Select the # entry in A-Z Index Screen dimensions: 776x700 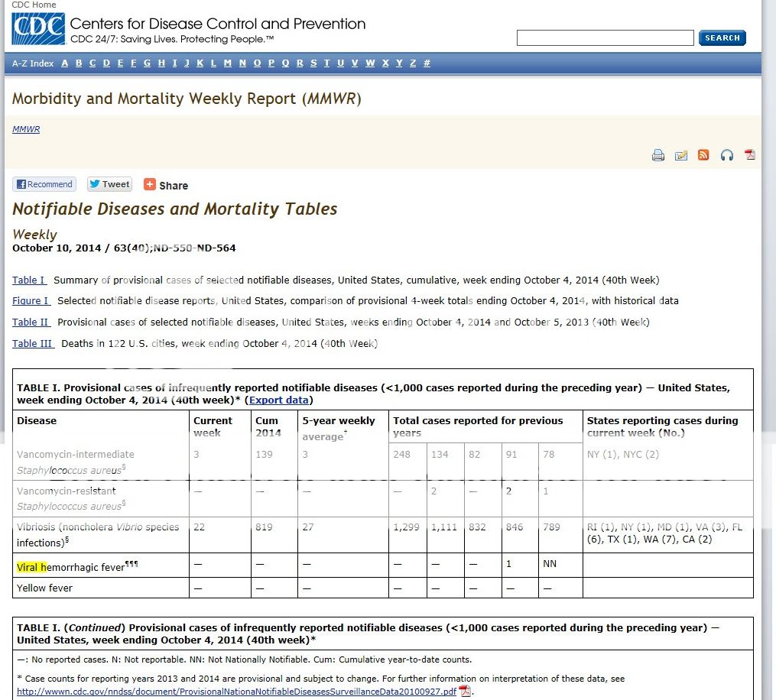(427, 63)
